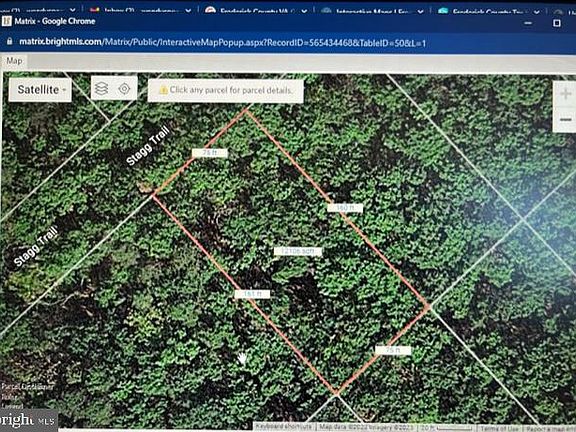Expand the Interactive Maps background tab chevron
Image resolution: width=576 pixels, height=432 pixels.
point(421,11)
